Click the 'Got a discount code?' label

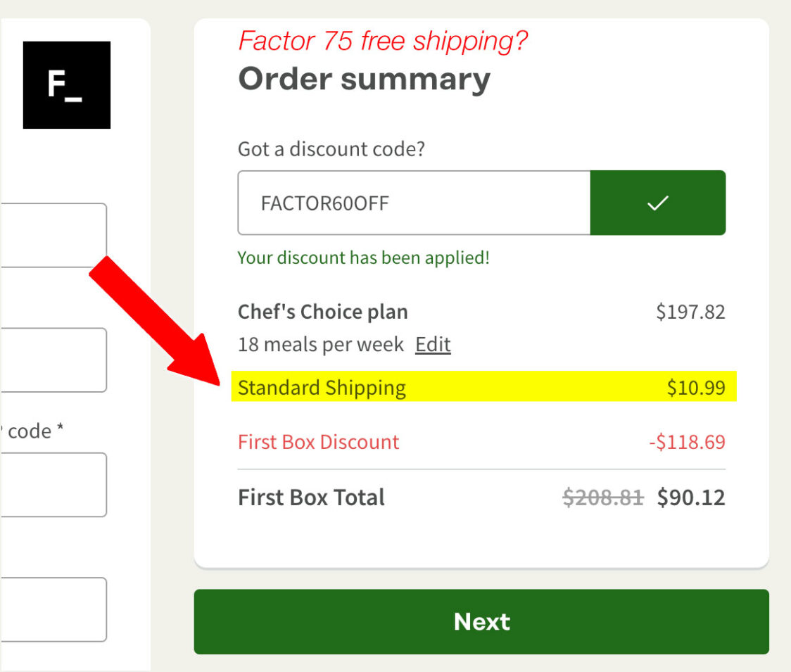(x=331, y=149)
